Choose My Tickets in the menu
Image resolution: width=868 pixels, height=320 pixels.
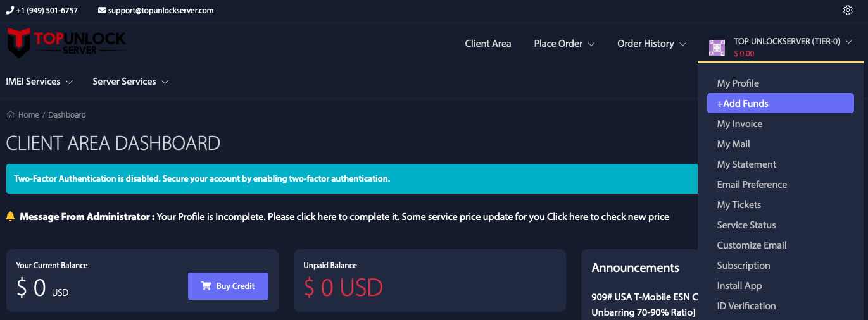739,205
